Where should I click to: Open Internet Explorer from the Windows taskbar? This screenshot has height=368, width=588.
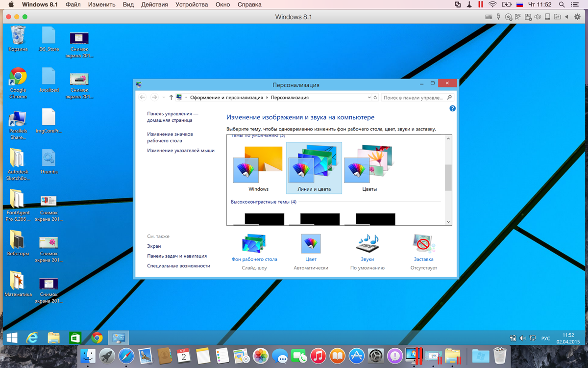coord(32,338)
